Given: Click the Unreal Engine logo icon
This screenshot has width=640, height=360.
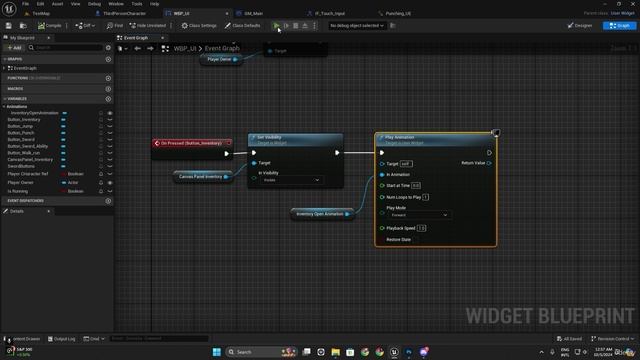Looking at the screenshot, I should (x=9, y=8).
